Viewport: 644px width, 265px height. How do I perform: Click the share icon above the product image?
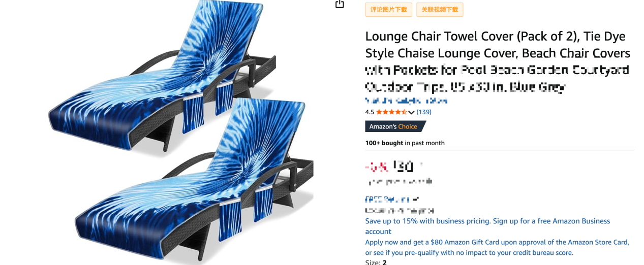tap(340, 4)
